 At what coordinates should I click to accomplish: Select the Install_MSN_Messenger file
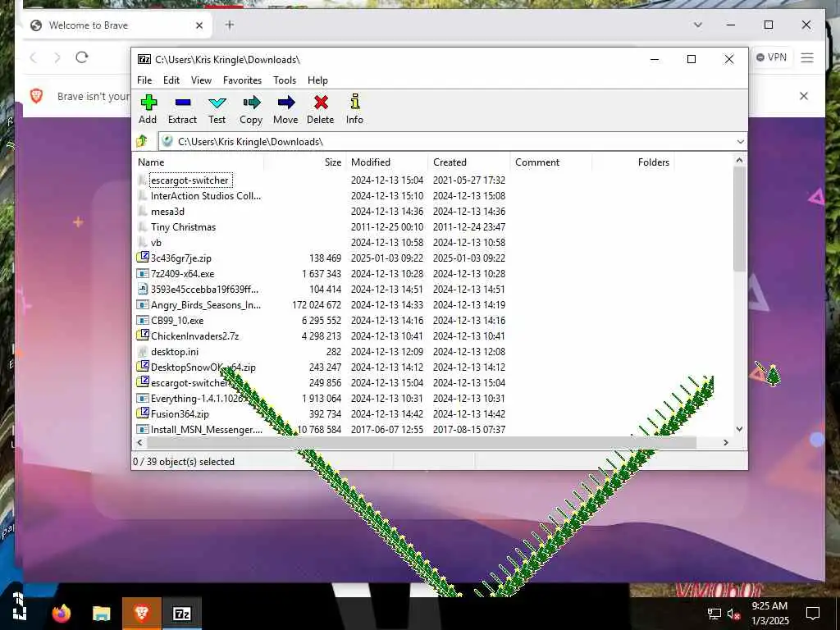(x=206, y=430)
